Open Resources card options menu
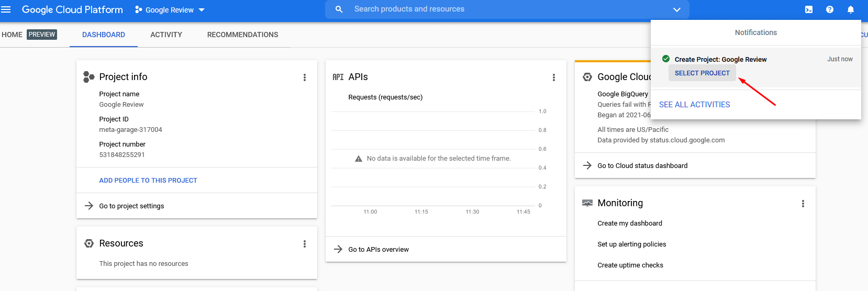 (x=305, y=244)
